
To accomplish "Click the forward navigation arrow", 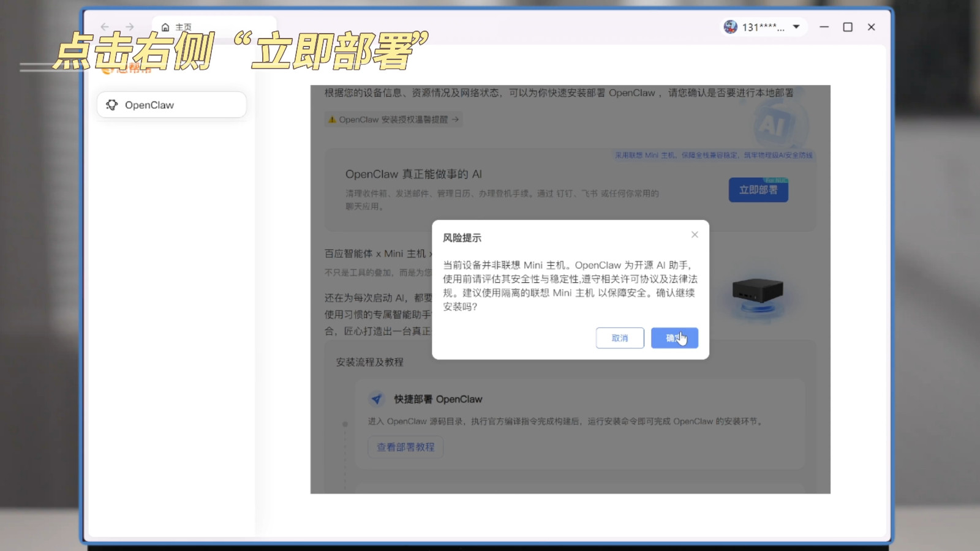I will (x=129, y=27).
